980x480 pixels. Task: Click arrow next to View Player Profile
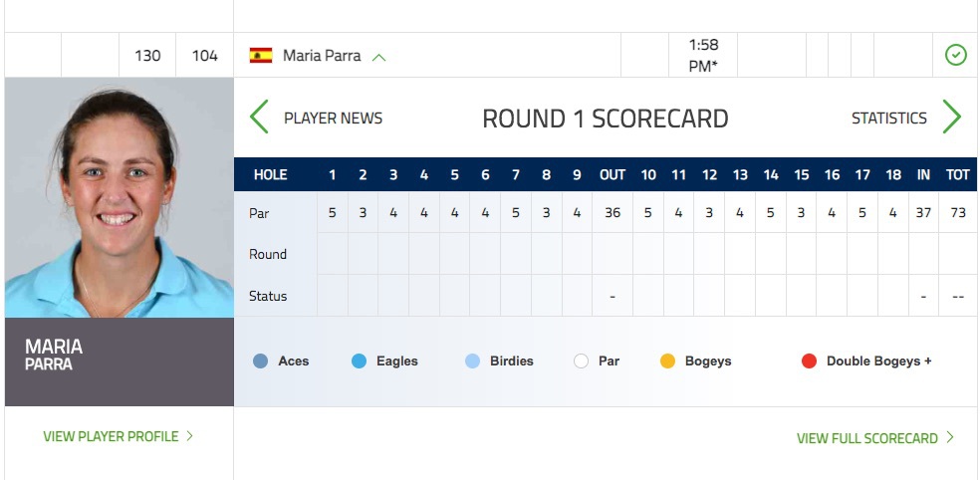pos(189,436)
